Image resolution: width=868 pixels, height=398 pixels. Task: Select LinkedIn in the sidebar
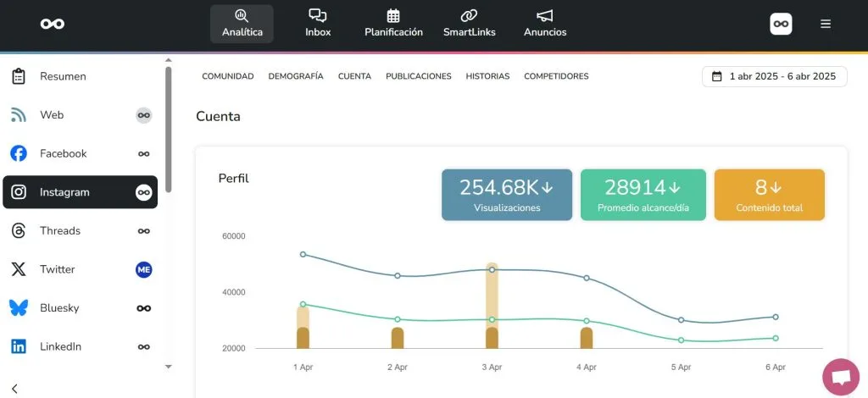pyautogui.click(x=81, y=346)
